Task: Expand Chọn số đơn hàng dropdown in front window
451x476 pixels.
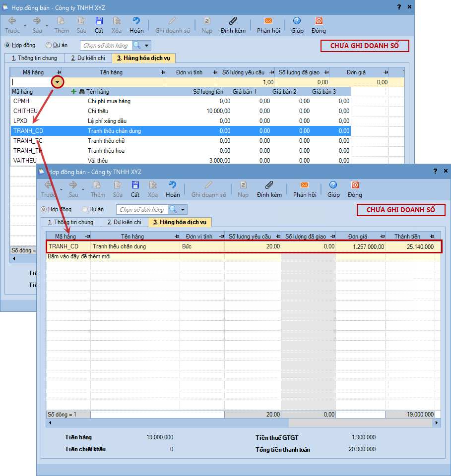Action: pyautogui.click(x=184, y=210)
